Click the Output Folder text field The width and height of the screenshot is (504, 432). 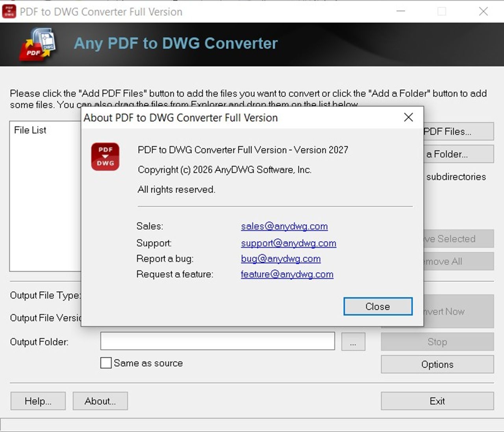point(218,341)
